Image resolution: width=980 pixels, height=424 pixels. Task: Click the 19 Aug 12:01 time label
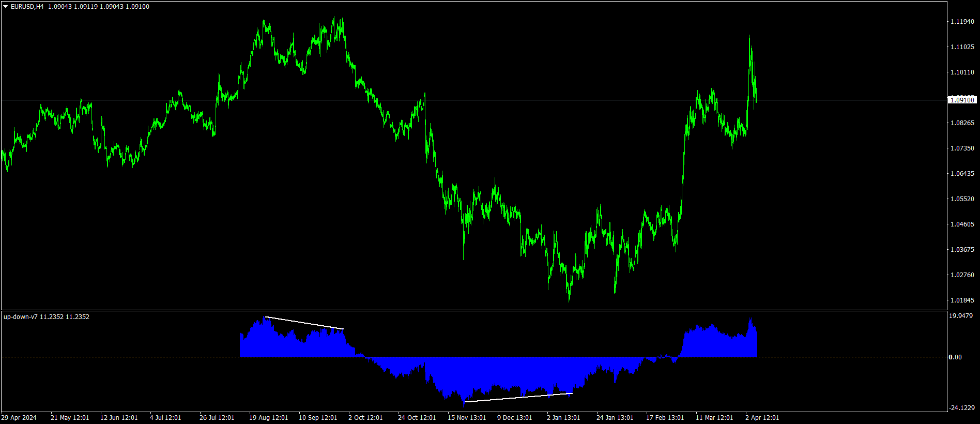pyautogui.click(x=268, y=417)
